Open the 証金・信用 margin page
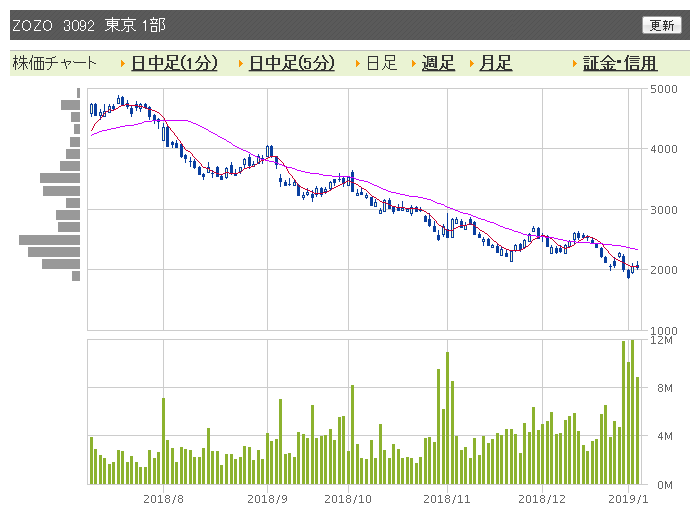 tap(620, 63)
